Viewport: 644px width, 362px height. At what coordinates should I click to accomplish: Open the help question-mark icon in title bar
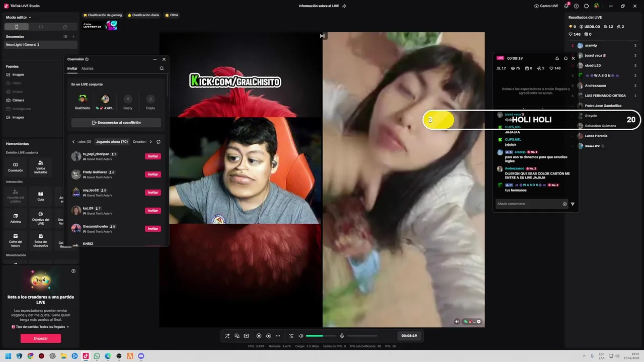(577, 6)
